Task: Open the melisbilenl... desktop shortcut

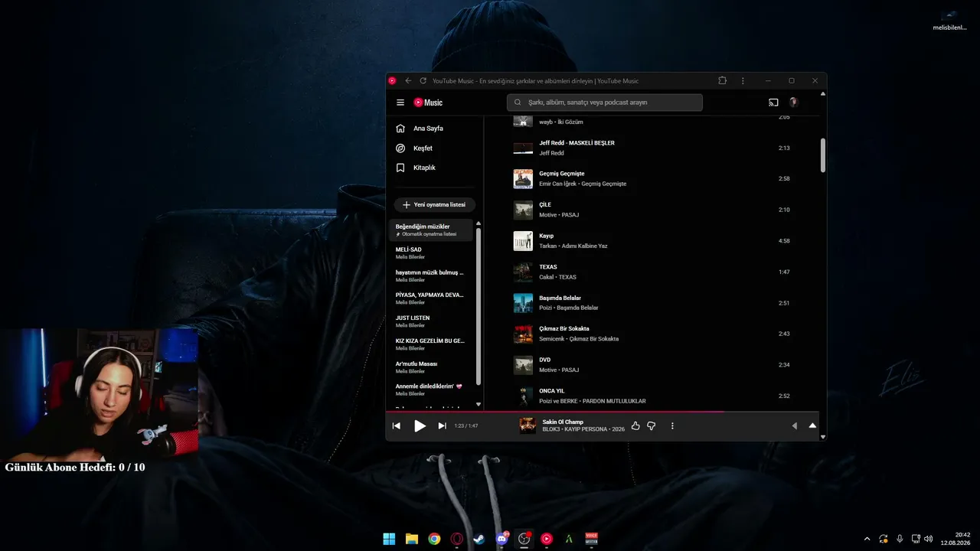Action: coord(950,21)
